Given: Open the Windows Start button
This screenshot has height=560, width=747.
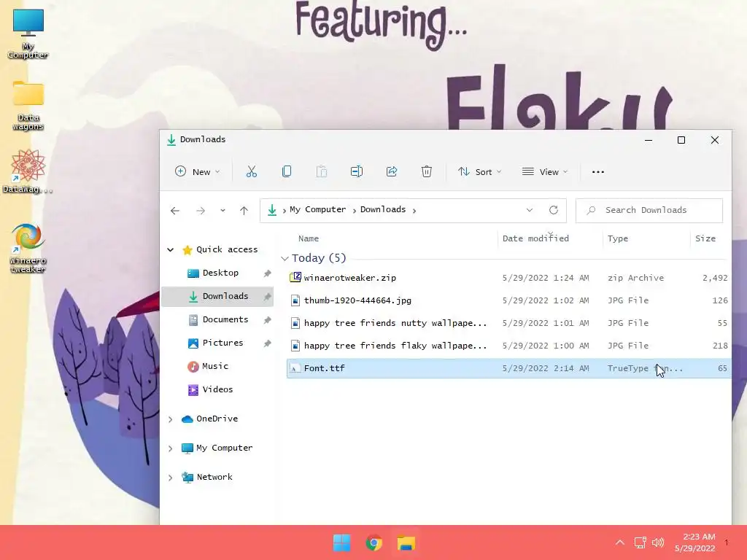Looking at the screenshot, I should (x=341, y=542).
